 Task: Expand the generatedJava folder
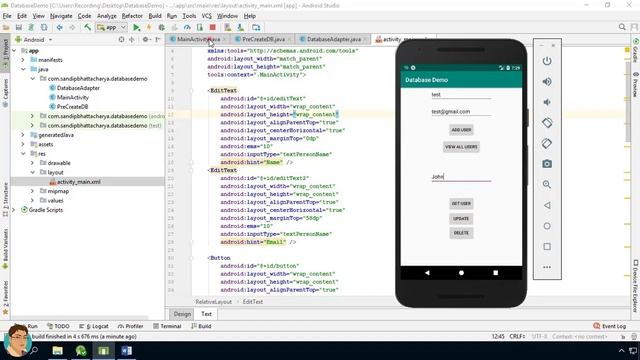click(x=23, y=135)
